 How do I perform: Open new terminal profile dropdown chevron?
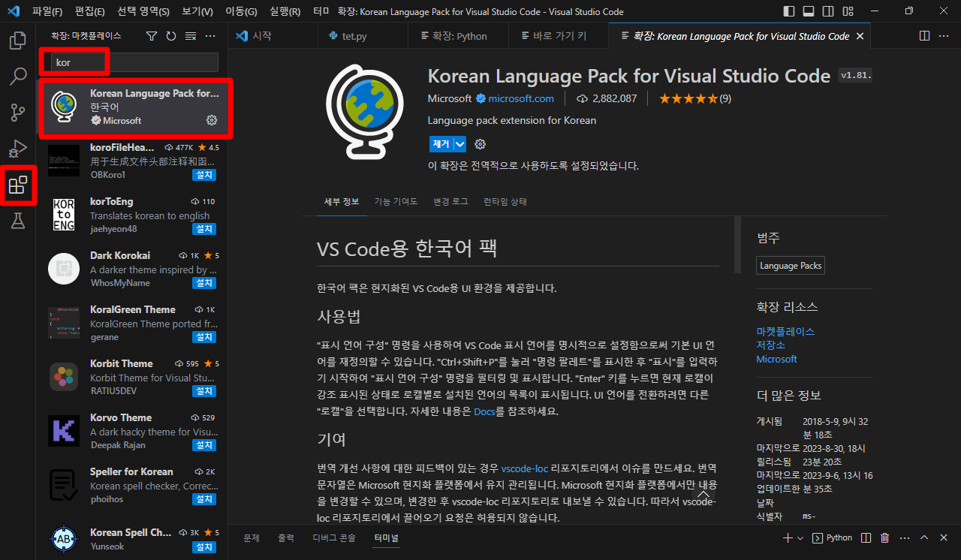[x=800, y=538]
